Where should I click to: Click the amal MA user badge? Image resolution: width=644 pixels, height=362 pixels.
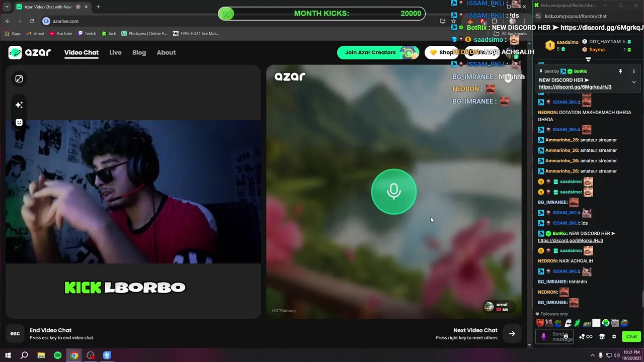(x=499, y=307)
